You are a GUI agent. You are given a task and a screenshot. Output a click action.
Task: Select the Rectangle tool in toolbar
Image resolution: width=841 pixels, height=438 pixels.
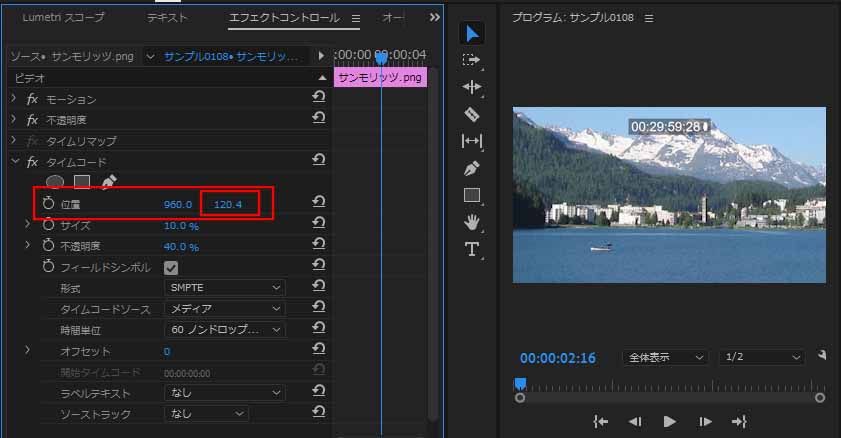[x=471, y=195]
